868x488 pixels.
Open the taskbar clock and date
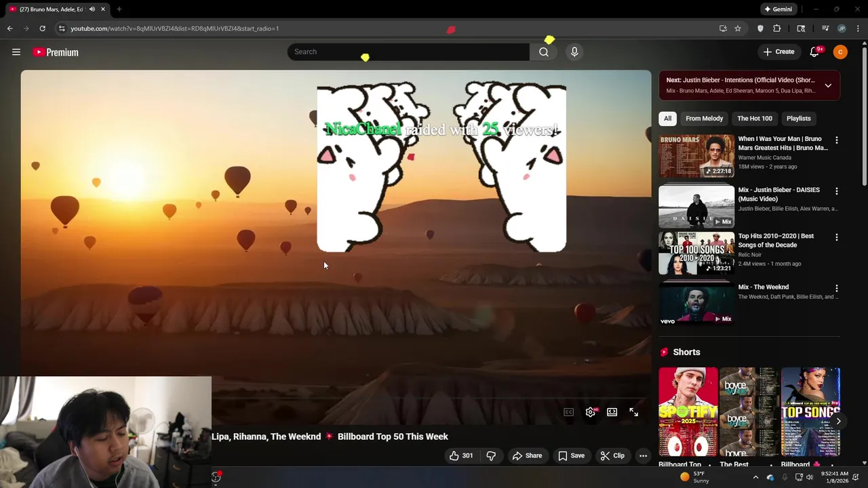tap(834, 477)
